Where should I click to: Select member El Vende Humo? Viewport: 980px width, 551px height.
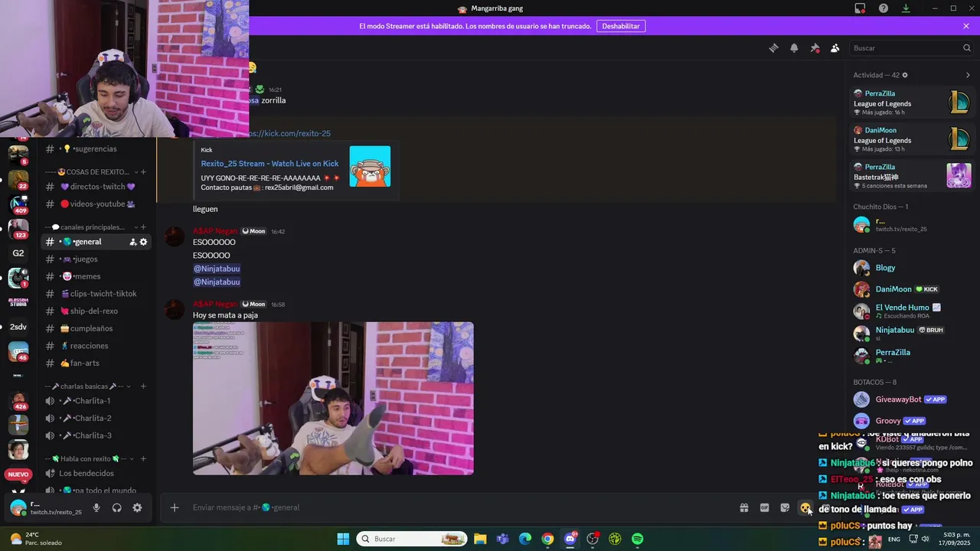913,311
